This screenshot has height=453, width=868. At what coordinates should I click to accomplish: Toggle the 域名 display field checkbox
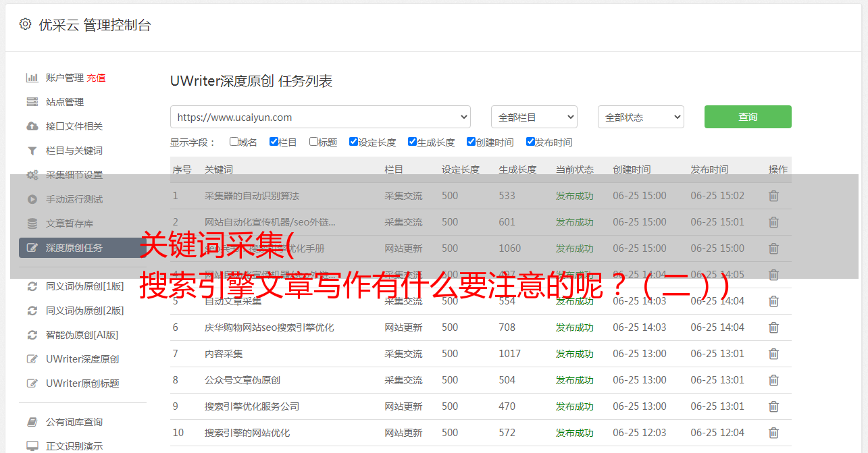tap(234, 142)
